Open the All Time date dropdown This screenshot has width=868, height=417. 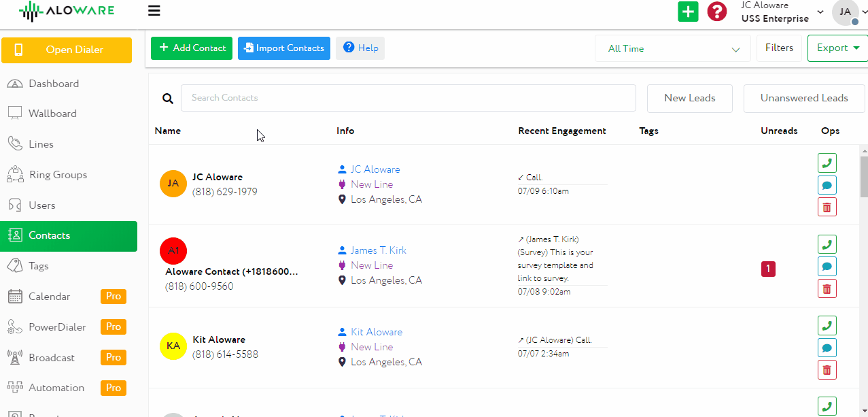coord(672,48)
